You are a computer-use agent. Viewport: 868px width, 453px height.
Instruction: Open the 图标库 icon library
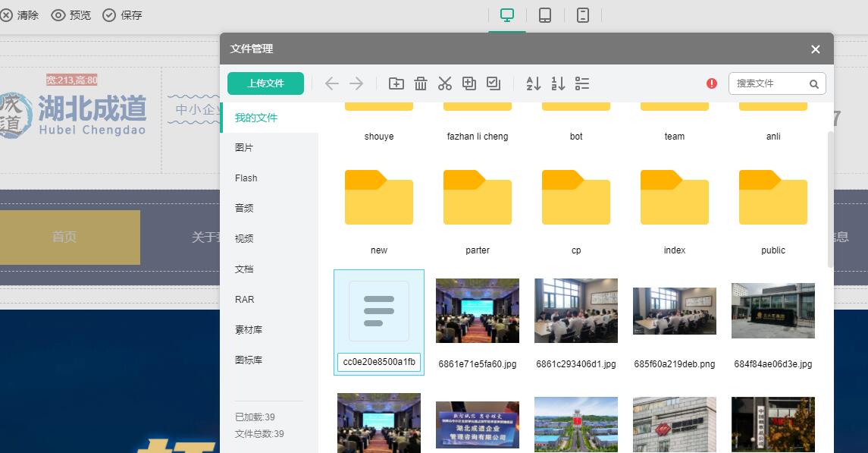[x=270, y=360]
